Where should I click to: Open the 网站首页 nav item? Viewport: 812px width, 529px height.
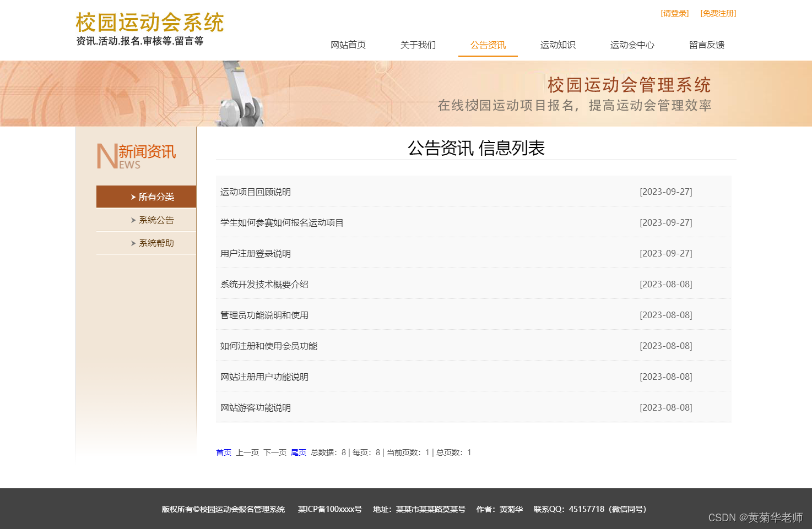pyautogui.click(x=348, y=45)
